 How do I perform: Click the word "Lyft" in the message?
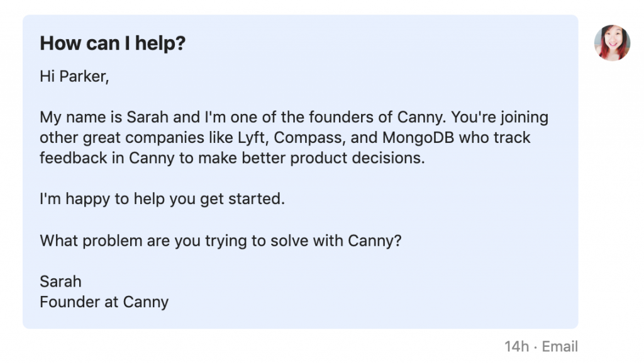[x=252, y=138]
